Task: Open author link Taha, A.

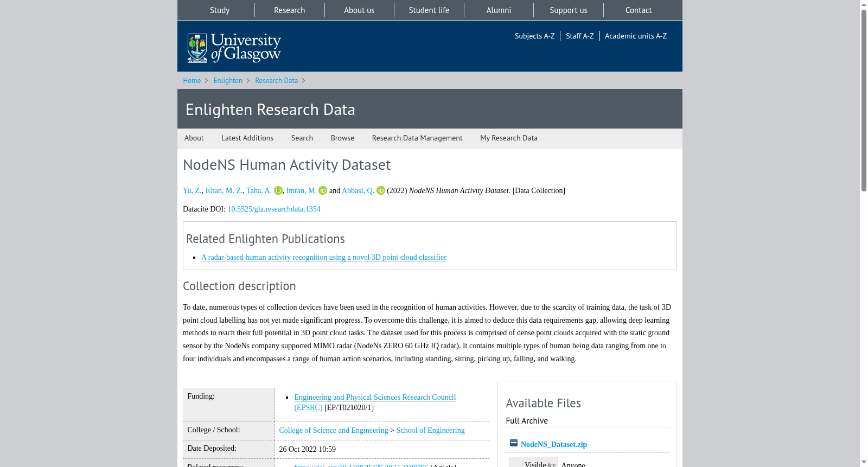Action: [x=259, y=190]
